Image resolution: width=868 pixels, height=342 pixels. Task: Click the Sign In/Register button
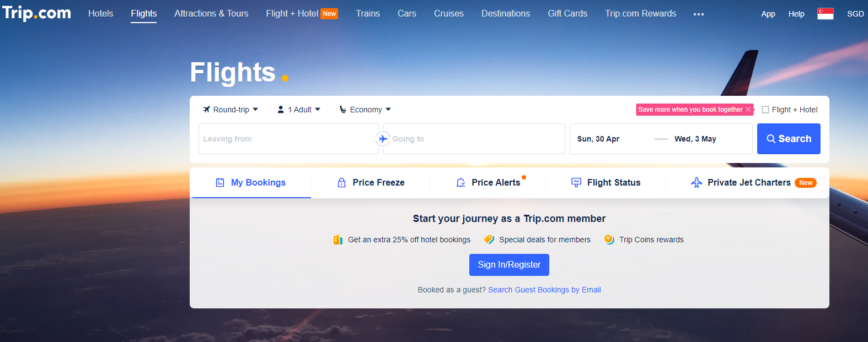[509, 265]
